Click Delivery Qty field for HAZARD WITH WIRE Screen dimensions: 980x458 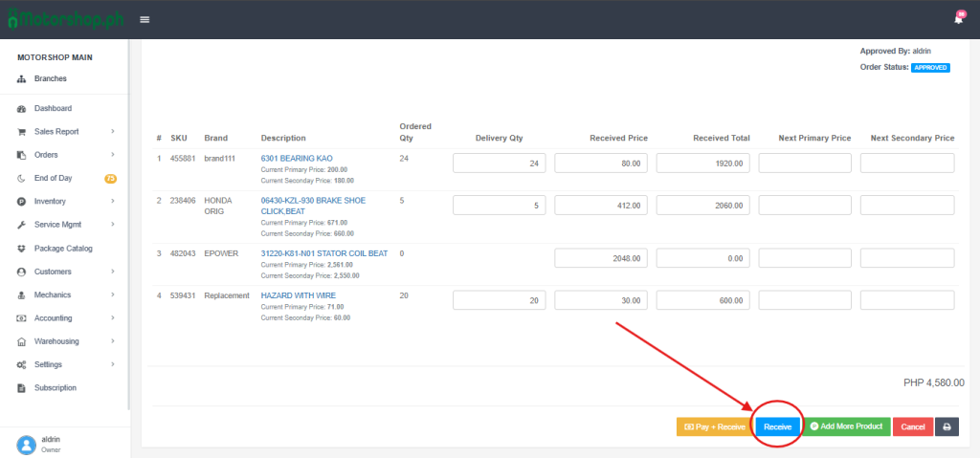[x=499, y=300]
